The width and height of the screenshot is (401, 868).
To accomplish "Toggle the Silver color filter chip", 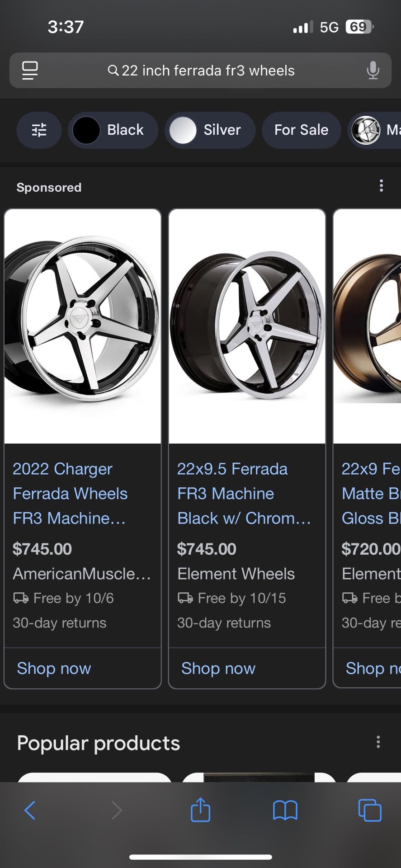I will 210,130.
